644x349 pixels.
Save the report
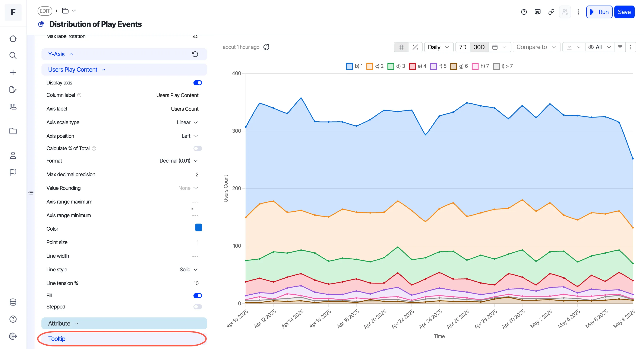(x=624, y=12)
